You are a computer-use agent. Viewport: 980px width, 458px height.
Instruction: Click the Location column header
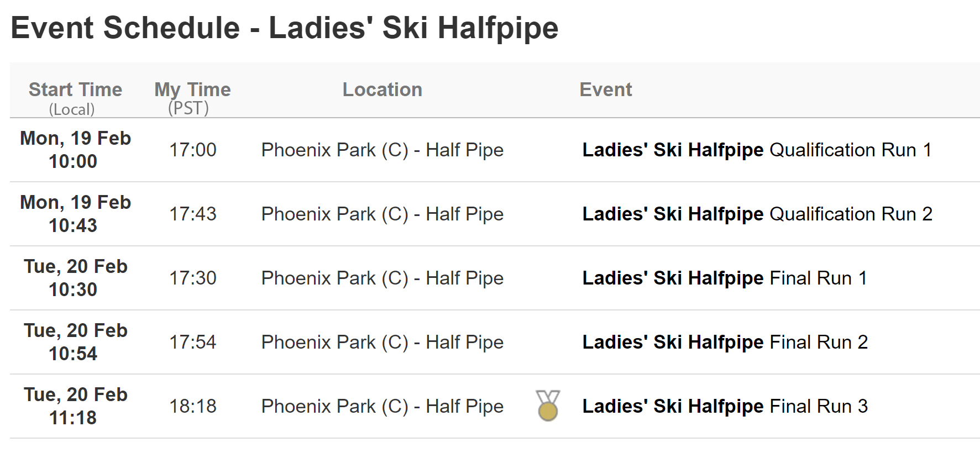[x=382, y=90]
